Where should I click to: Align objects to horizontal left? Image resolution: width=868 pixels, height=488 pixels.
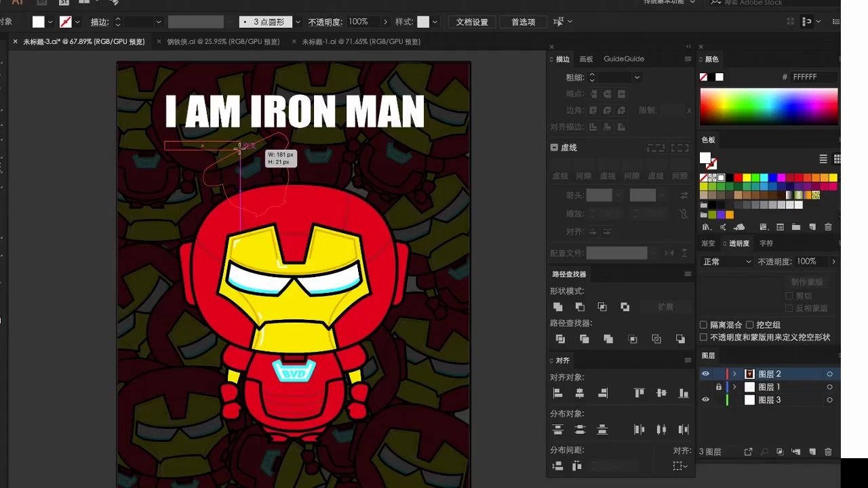(558, 393)
